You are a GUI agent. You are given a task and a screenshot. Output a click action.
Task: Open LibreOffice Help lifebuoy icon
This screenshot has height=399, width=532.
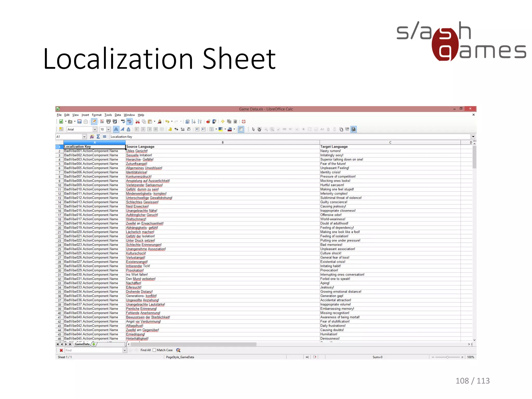(244, 122)
